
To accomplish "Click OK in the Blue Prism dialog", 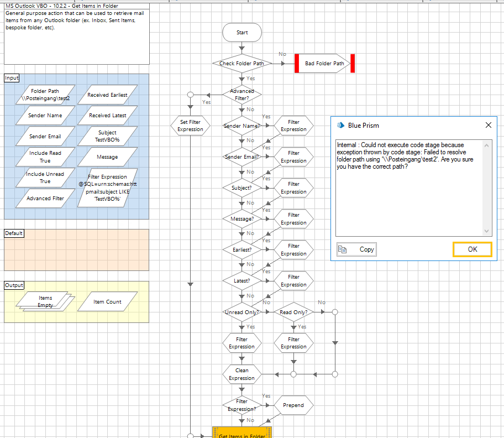I will click(472, 249).
